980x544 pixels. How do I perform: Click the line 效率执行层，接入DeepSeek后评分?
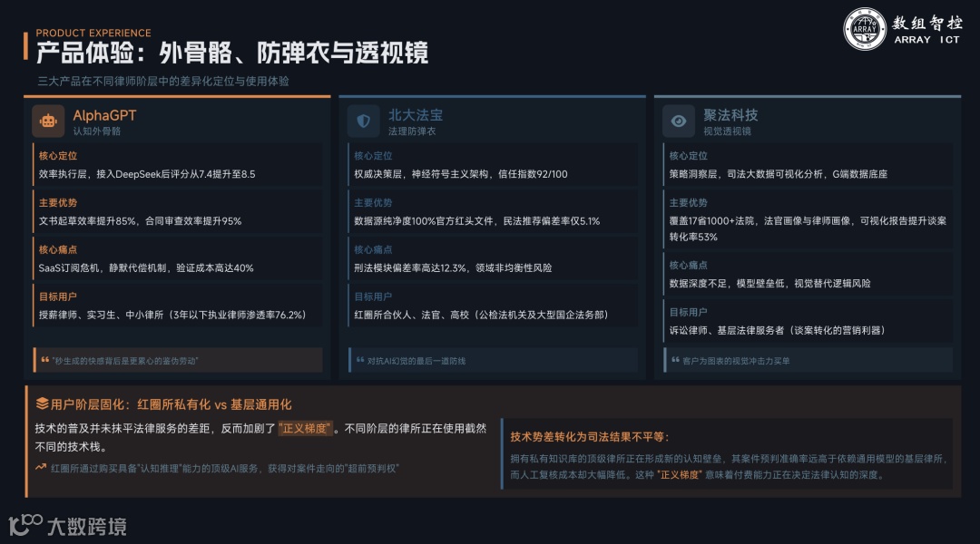(147, 174)
